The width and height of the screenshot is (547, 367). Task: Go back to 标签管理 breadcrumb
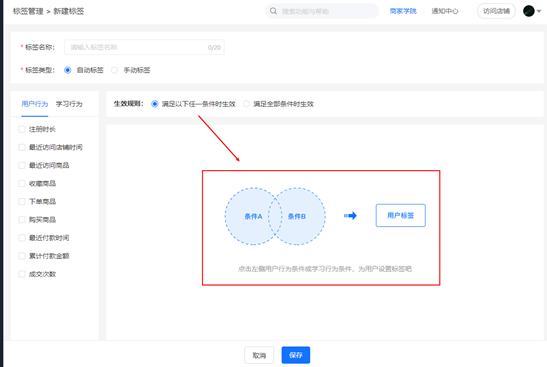point(28,11)
